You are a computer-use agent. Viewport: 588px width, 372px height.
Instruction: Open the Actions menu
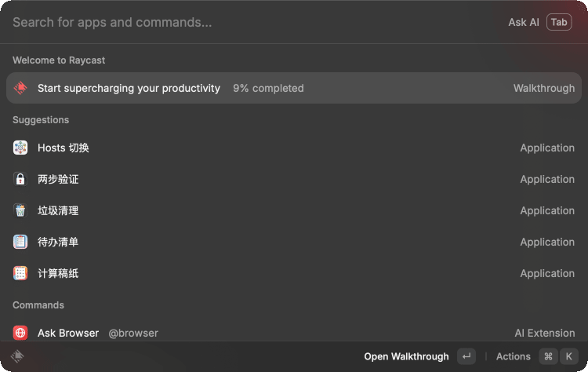[513, 356]
